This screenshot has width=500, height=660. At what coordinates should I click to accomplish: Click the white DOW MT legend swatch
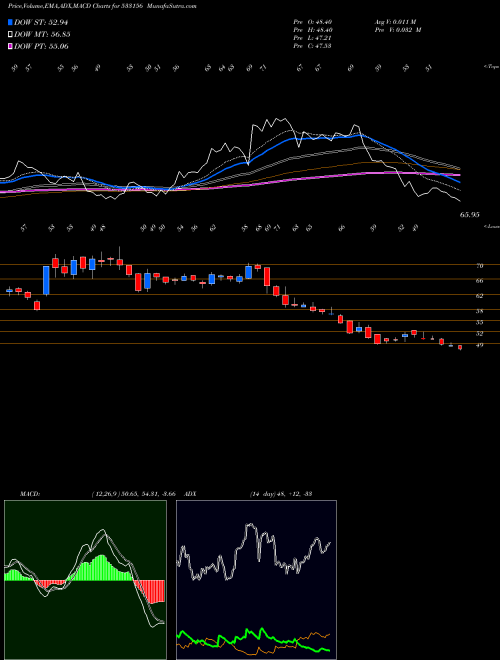(x=11, y=35)
